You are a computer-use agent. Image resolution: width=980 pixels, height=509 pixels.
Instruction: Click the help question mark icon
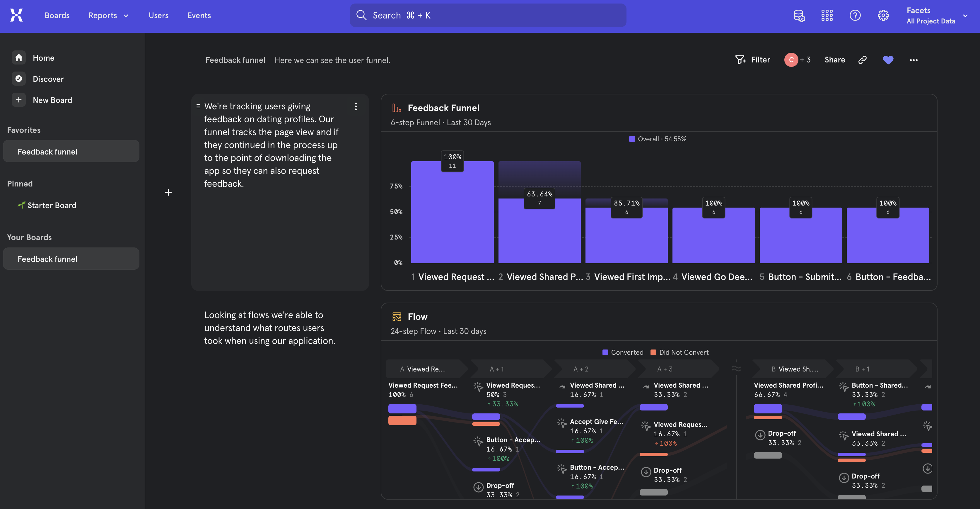(x=855, y=15)
